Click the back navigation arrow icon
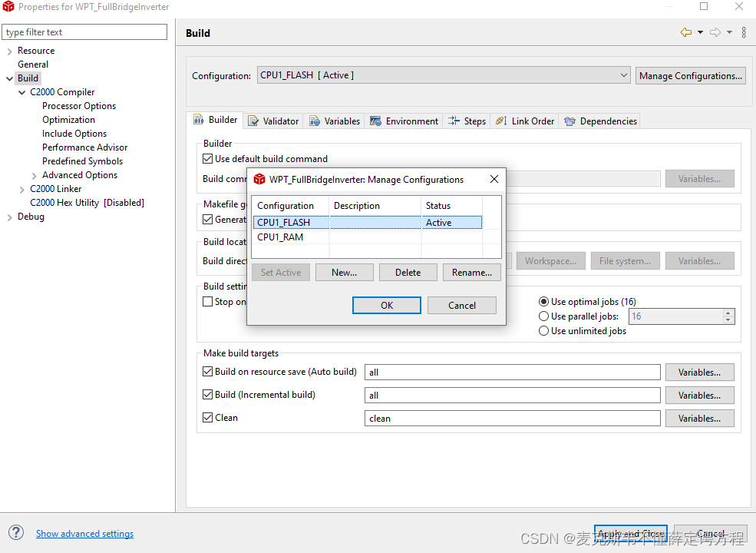The height and width of the screenshot is (553, 756). pyautogui.click(x=685, y=32)
